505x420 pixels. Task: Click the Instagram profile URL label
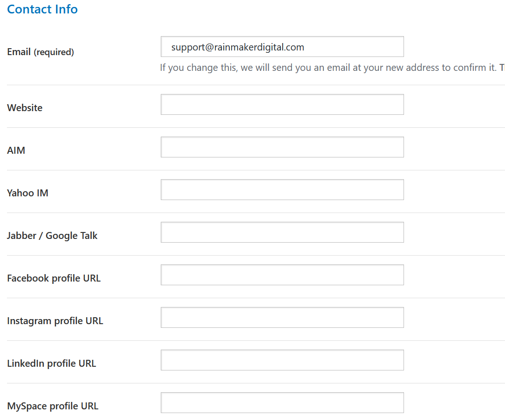55,321
